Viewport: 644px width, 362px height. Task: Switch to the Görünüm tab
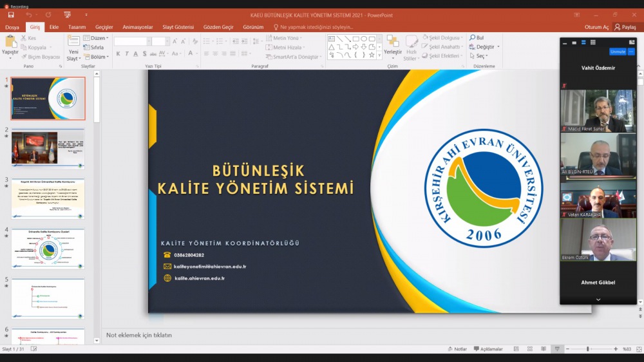pos(253,27)
